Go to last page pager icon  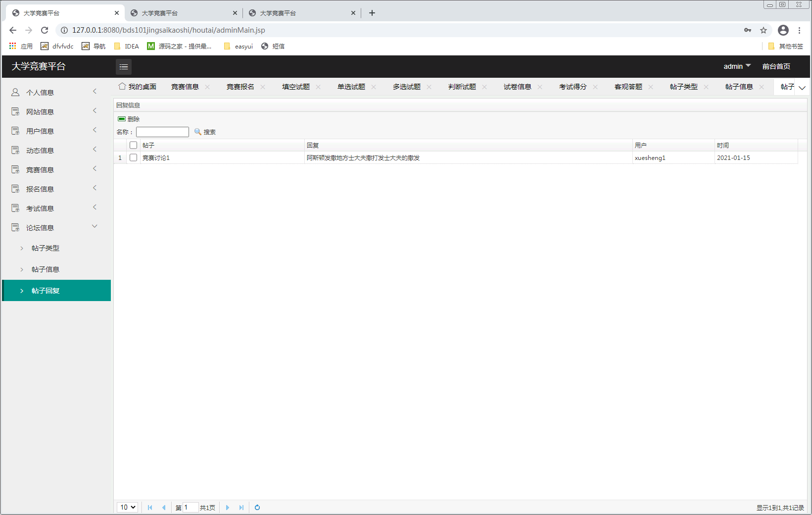241,508
